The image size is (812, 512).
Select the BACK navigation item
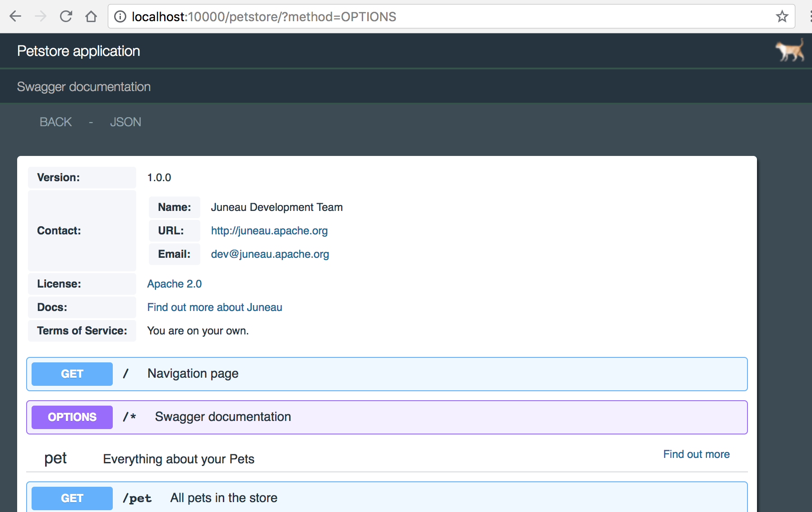coord(55,122)
